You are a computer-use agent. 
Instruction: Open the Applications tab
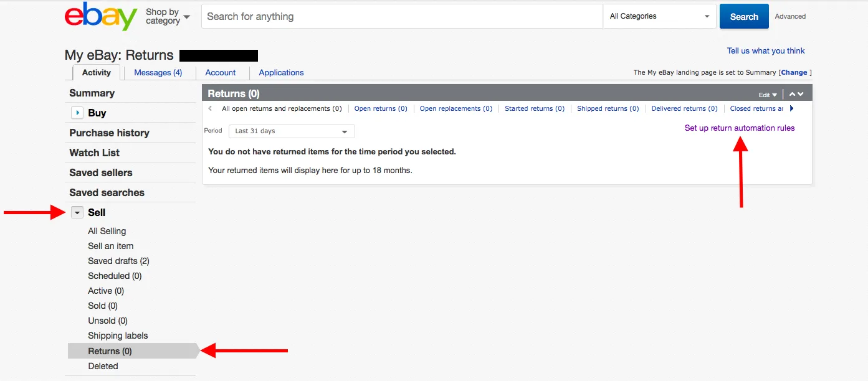(281, 73)
